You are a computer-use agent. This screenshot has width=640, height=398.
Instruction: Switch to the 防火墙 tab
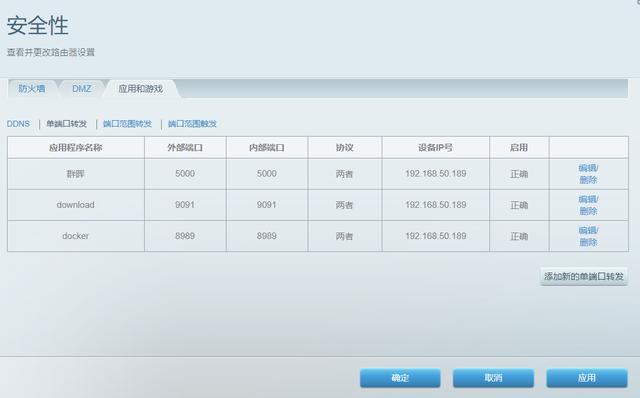click(x=32, y=89)
